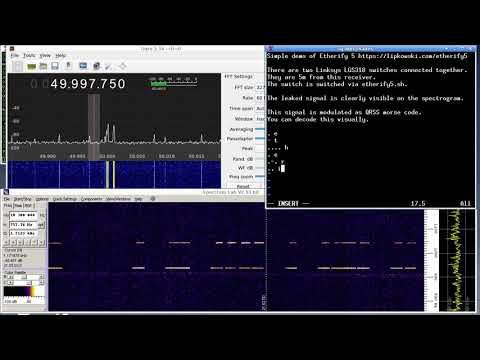Click 'The leaked signal is clearly visible' terminal line
Viewport: 480px width, 360px height.
pyautogui.click(x=365, y=98)
